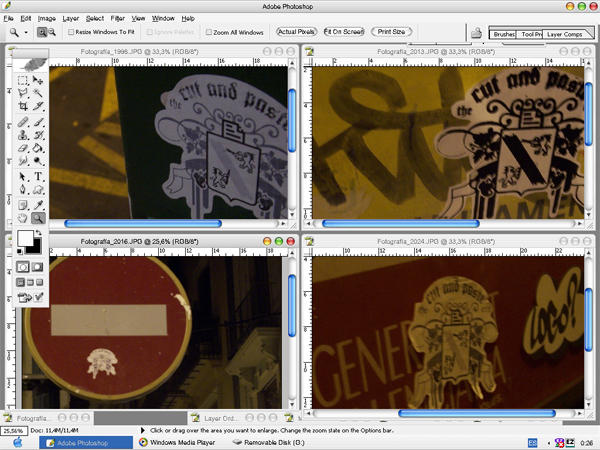Click the black background color swatch
This screenshot has height=450, width=600.
pos(36,248)
